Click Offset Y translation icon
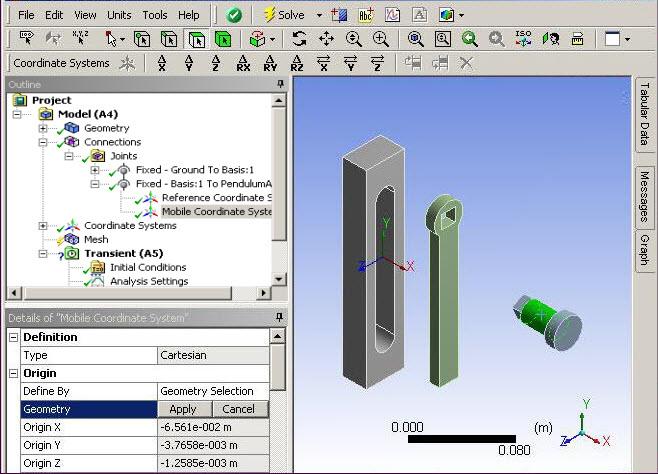The image size is (658, 474). coord(189,63)
